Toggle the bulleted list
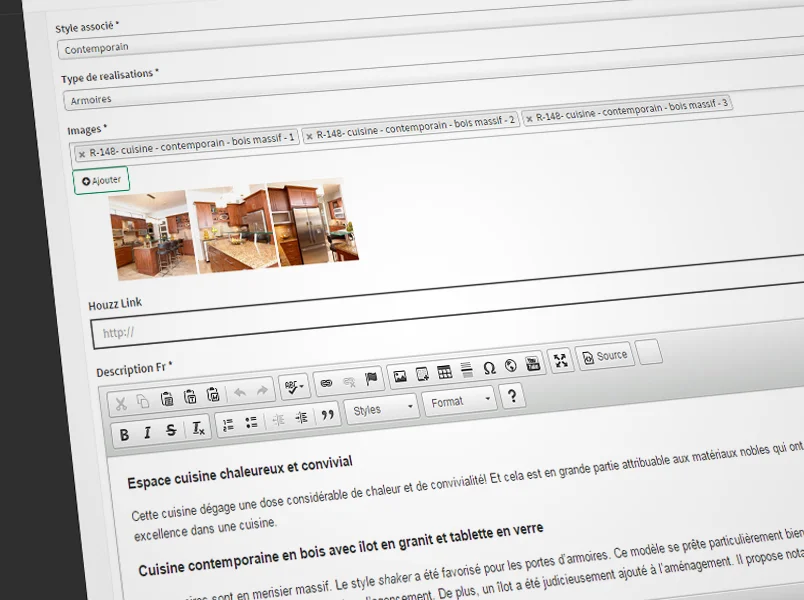 coord(251,423)
